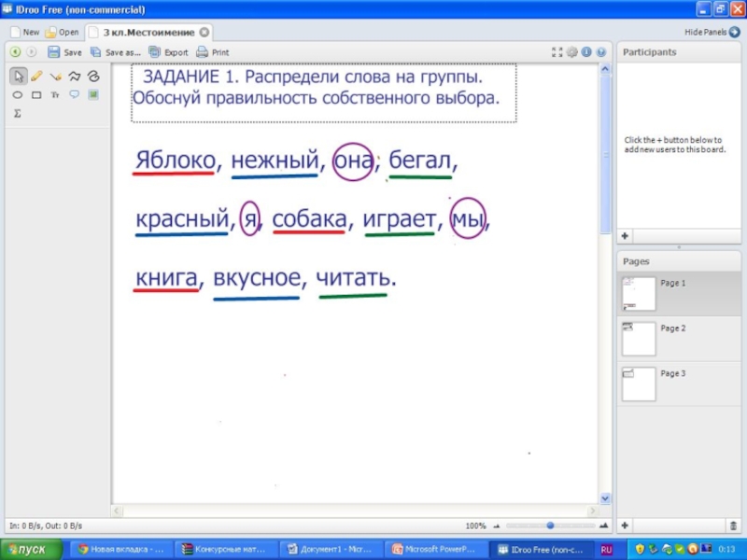
Task: Click the Export button
Action: coord(168,52)
